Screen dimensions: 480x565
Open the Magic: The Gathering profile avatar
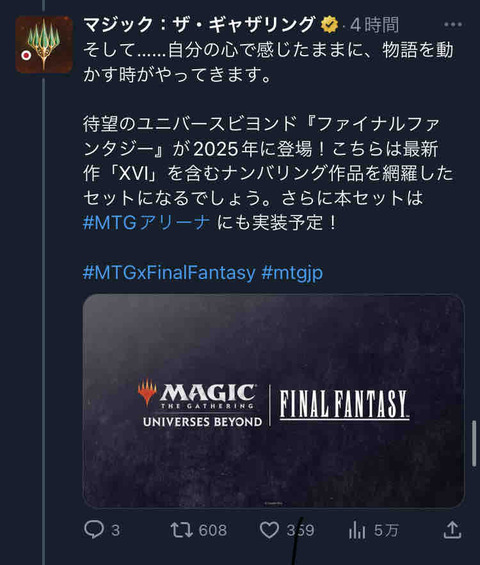[44, 45]
